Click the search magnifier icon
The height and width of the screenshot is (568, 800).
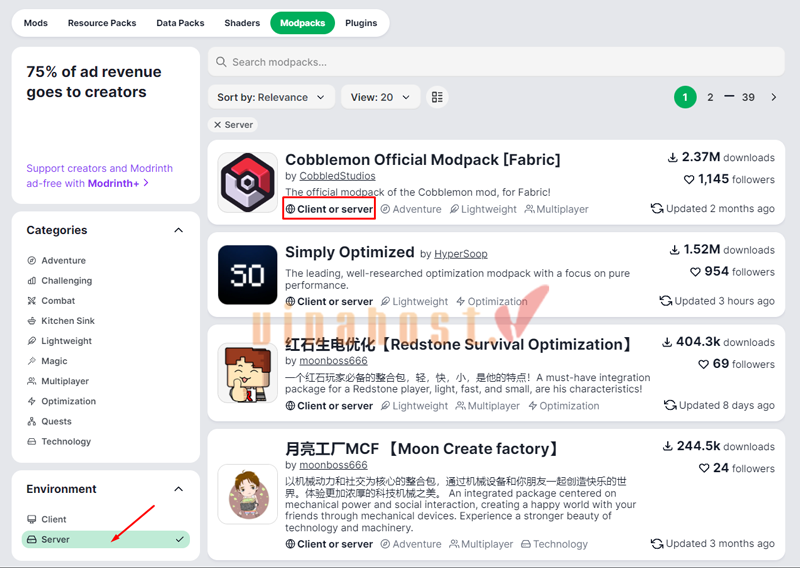click(x=221, y=62)
